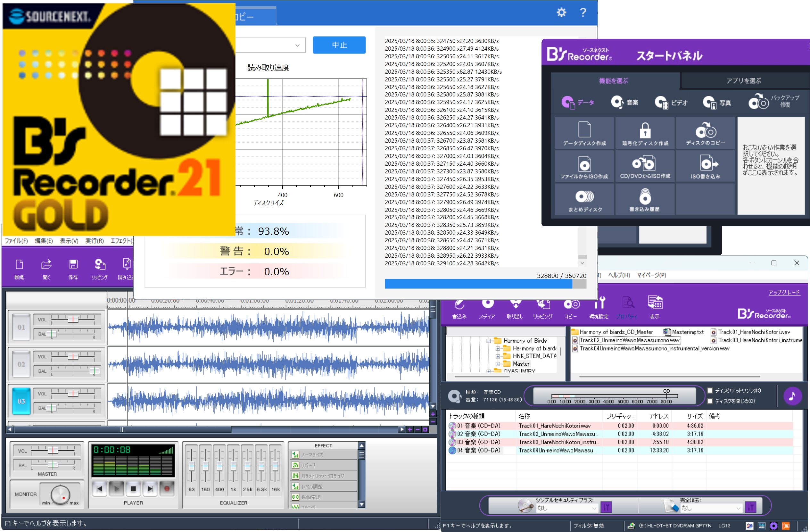
Task: Open drive dropdown beside Stop button
Action: coord(297,45)
